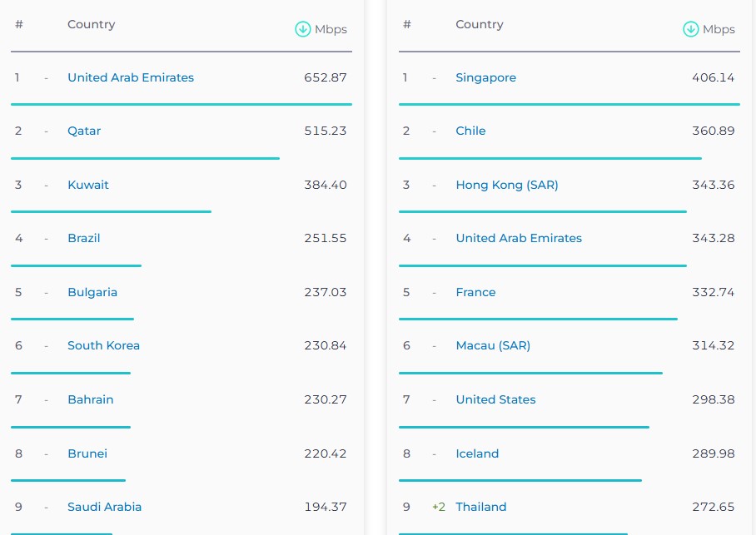This screenshot has width=756, height=535.
Task: Click the Saudi Arabia link
Action: click(105, 507)
